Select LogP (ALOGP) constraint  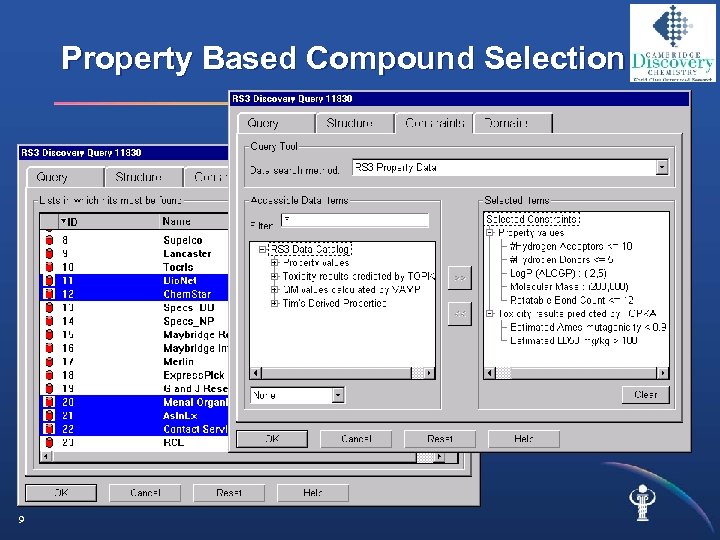pyautogui.click(x=558, y=273)
